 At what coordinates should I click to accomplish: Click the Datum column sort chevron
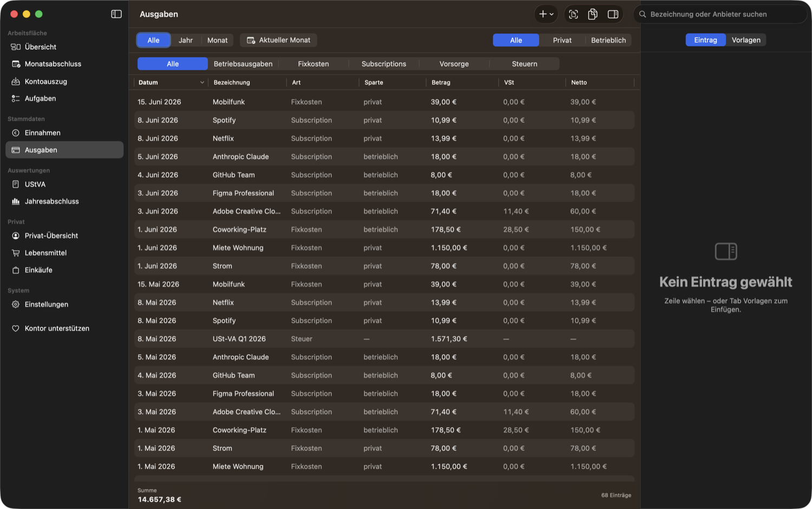click(x=202, y=83)
